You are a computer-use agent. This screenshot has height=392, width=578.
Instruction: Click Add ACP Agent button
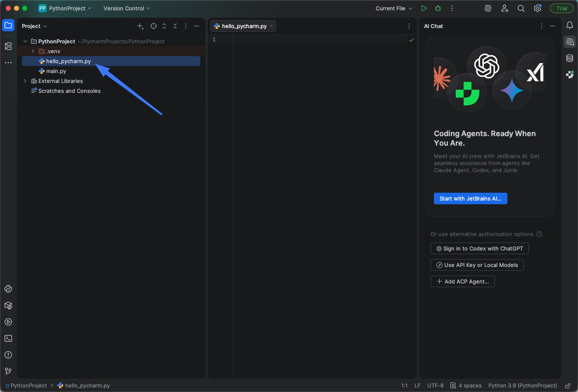(462, 281)
